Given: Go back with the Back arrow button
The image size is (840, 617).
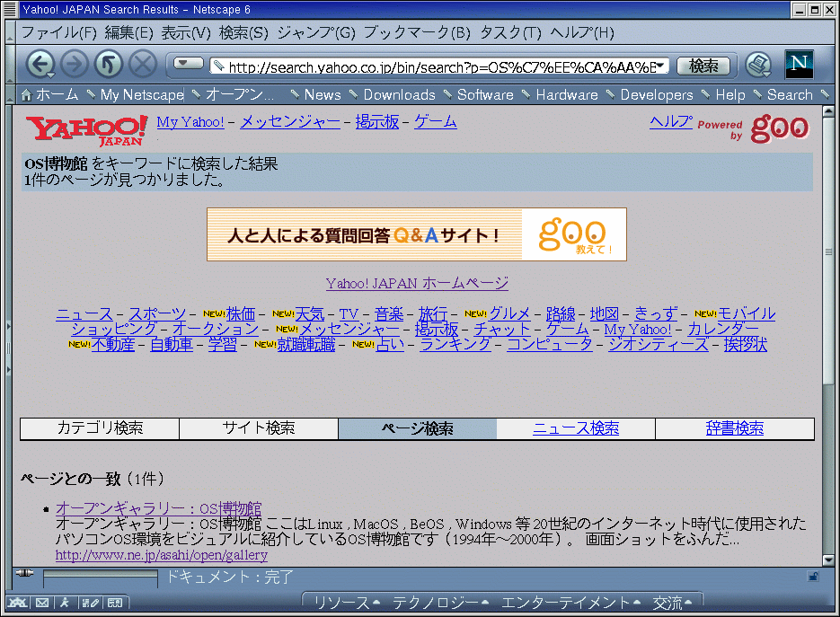Looking at the screenshot, I should click(40, 65).
